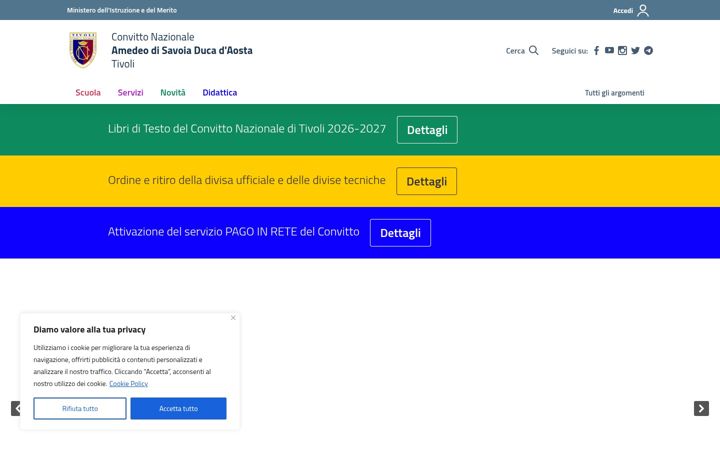The height and width of the screenshot is (450, 720).
Task: Click the Seguici su label
Action: [569, 51]
